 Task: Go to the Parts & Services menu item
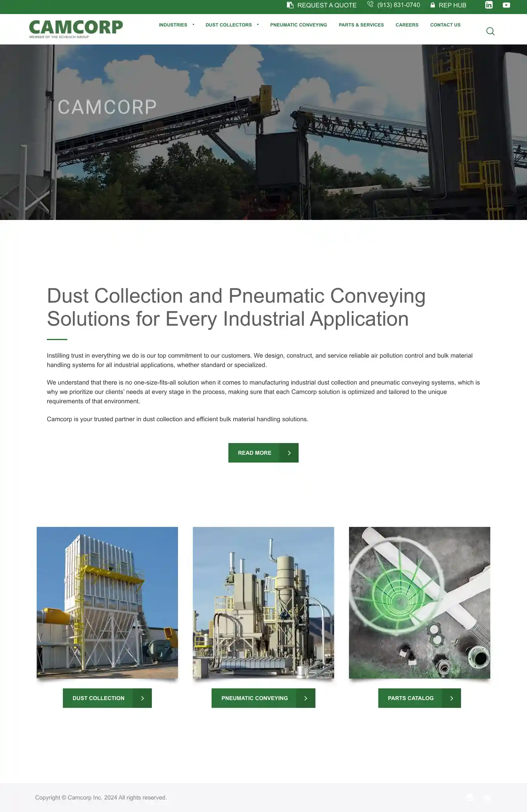pos(361,25)
